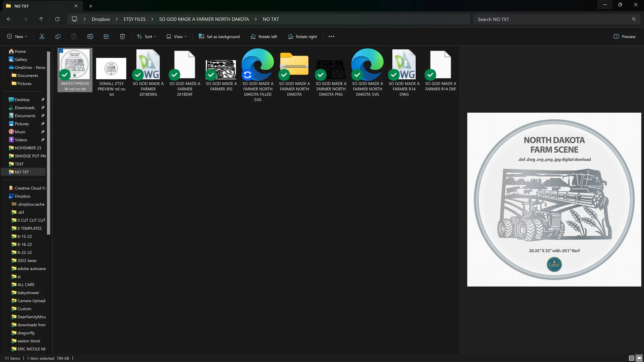Click the Refresh icon in navigation bar
The height and width of the screenshot is (362, 644).
point(57,19)
